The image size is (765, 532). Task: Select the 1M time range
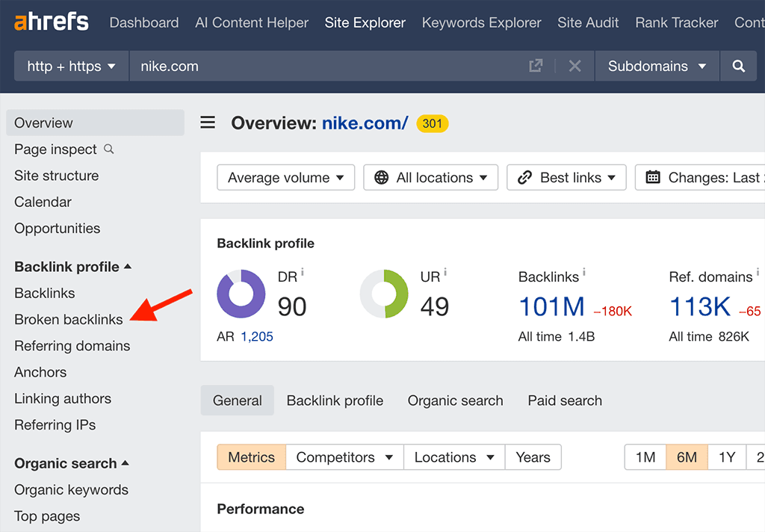(x=645, y=457)
